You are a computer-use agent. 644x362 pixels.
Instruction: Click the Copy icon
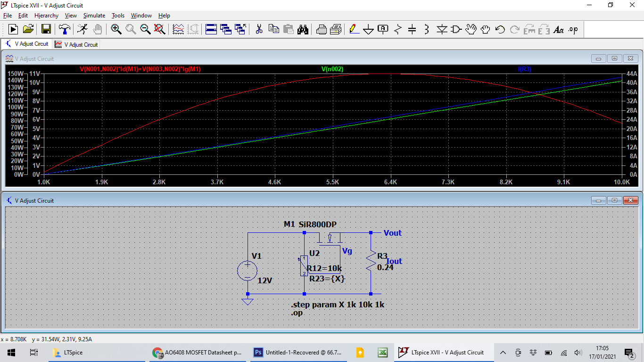pyautogui.click(x=273, y=29)
